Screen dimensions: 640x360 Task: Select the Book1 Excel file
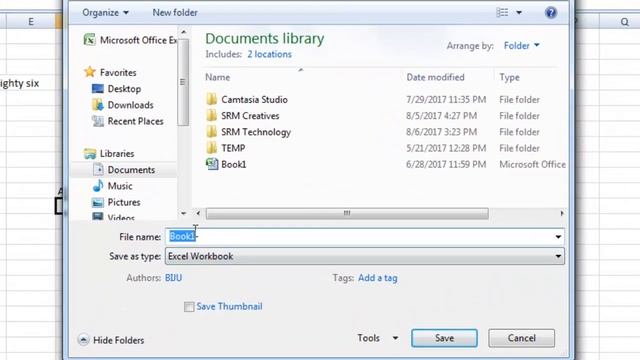226,164
